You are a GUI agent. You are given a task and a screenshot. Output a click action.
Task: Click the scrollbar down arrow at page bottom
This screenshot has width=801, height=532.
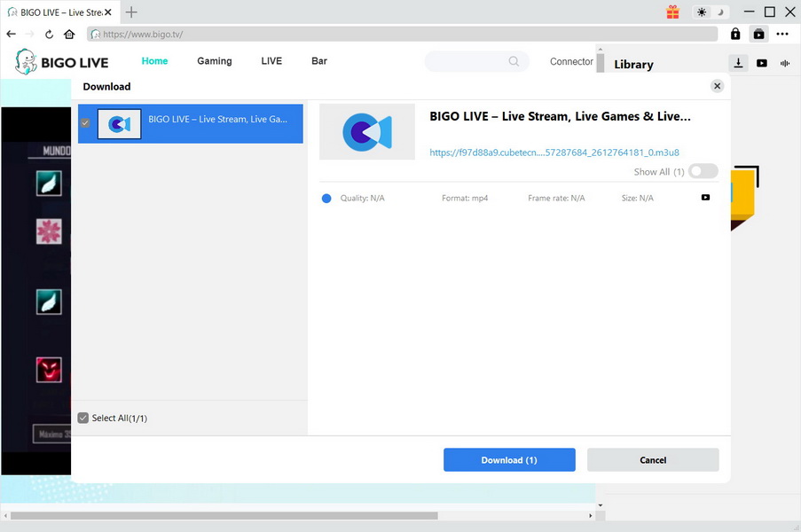click(601, 505)
